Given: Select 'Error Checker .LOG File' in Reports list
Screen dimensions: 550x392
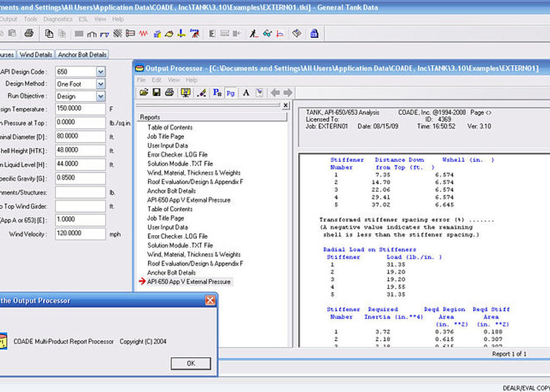Looking at the screenshot, I should [x=177, y=154].
